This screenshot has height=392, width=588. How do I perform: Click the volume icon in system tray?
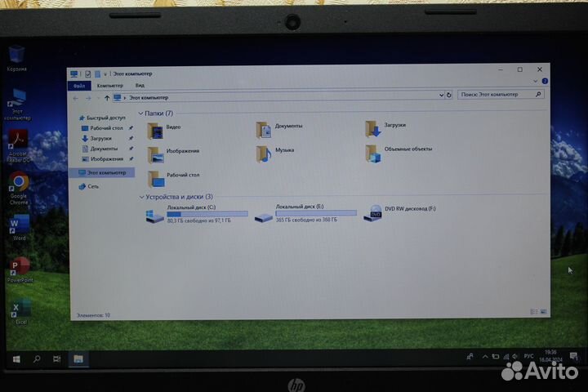[514, 356]
